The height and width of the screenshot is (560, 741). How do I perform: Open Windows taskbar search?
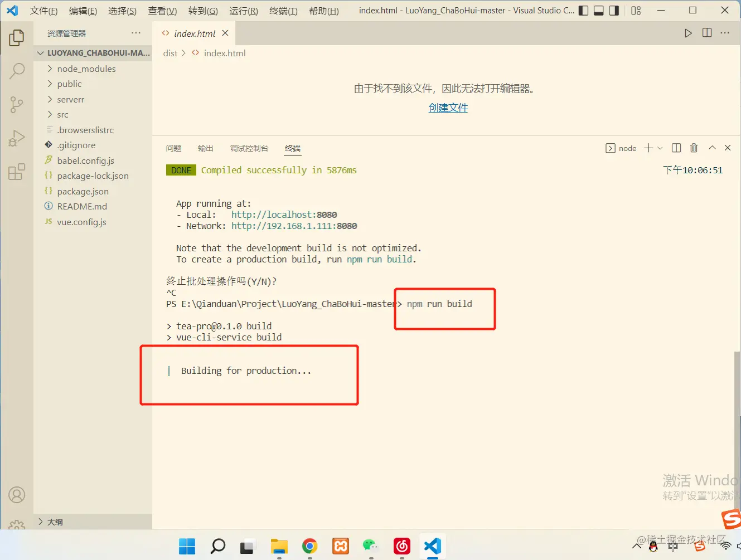coord(217,546)
